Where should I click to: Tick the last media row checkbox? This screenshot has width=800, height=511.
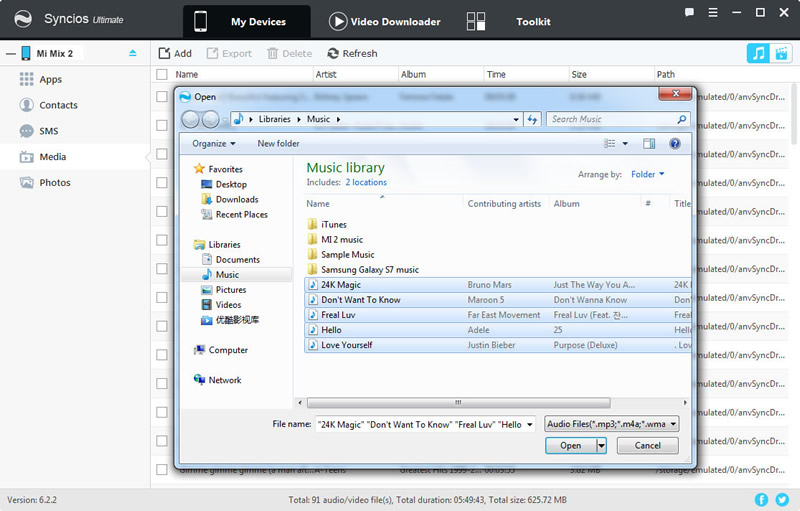coord(162,470)
